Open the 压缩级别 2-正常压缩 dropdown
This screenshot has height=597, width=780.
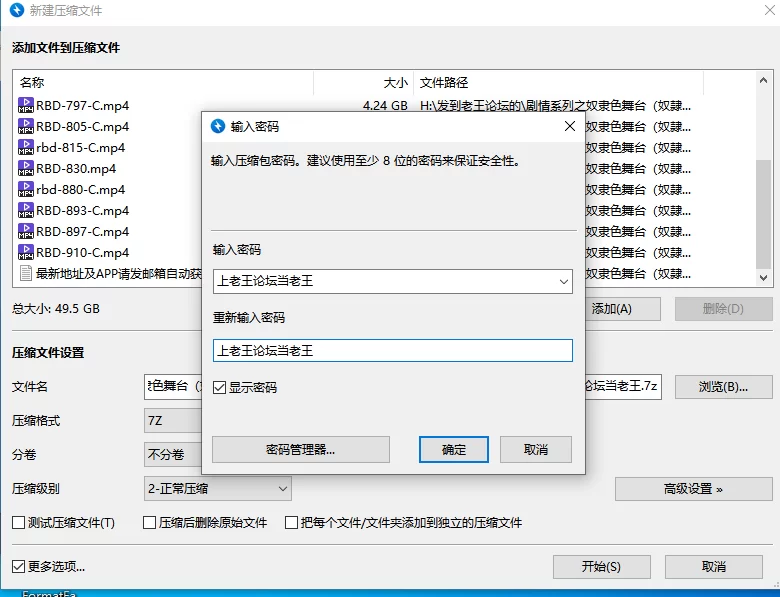pos(218,489)
